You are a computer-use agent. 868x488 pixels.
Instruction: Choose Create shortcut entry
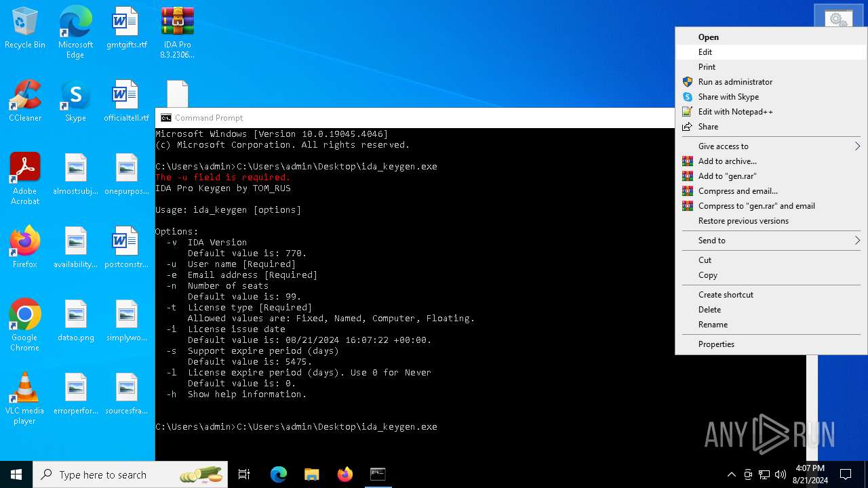pyautogui.click(x=771, y=295)
